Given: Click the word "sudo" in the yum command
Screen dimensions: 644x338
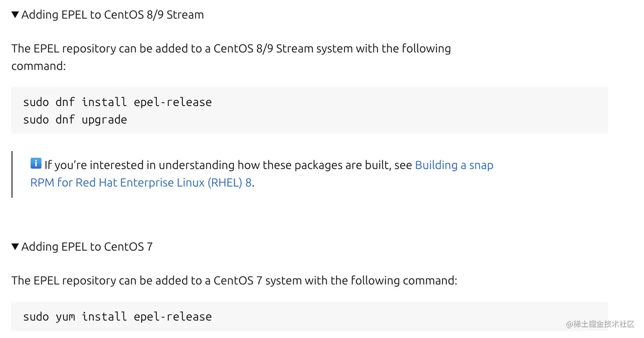Looking at the screenshot, I should click(x=36, y=317).
